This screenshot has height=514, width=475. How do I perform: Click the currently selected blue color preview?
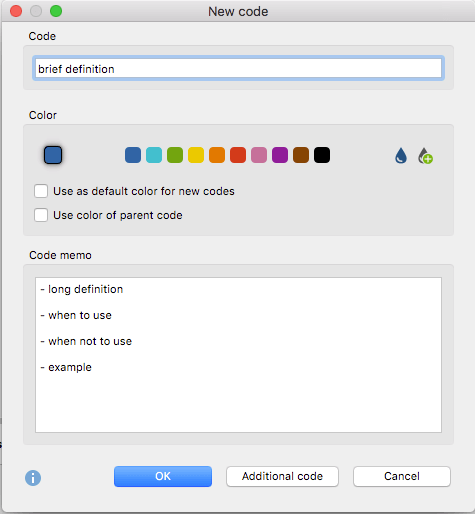click(x=53, y=155)
